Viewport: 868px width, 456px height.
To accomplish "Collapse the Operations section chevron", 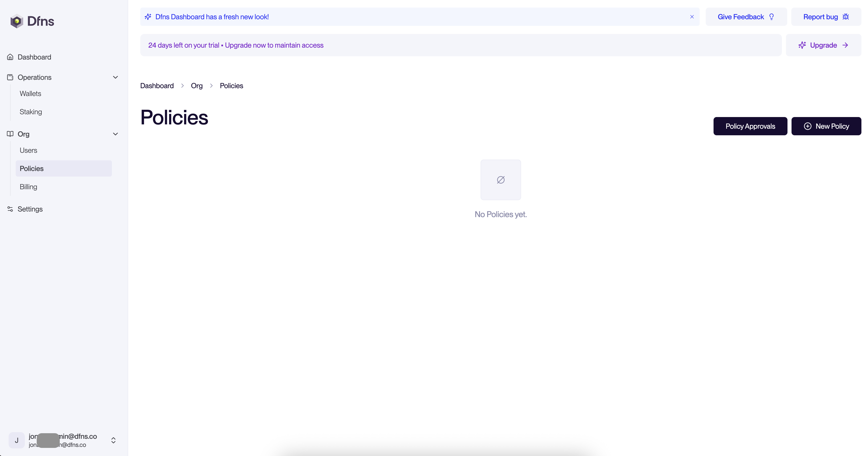I will [x=115, y=77].
